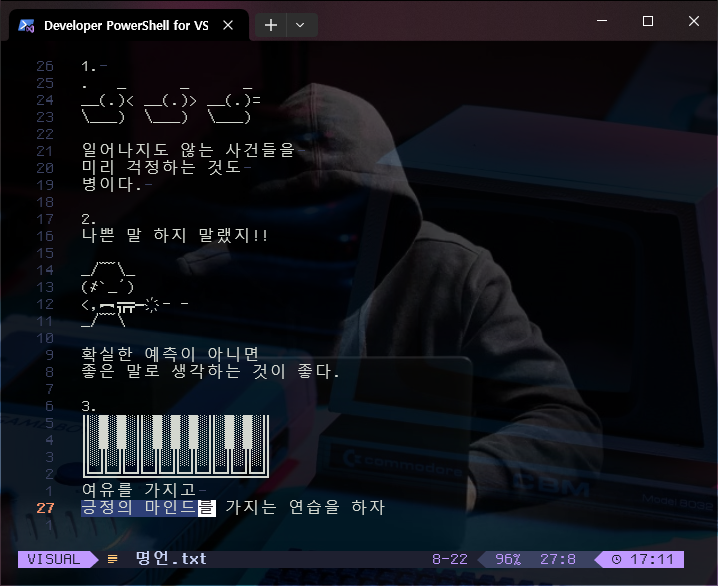Click the heading line '1.'
The image size is (718, 586).
[x=89, y=66]
